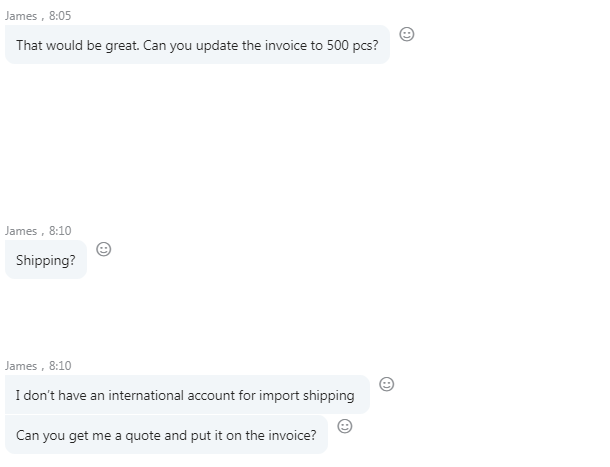Open emoji reactions beside the Shipping? message
Screen dimensions: 610x467
[x=103, y=249]
